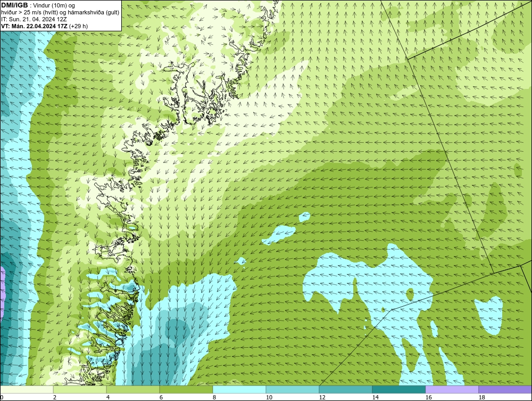The height and width of the screenshot is (401, 532).
Task: Click the '(+29 h)' forecast offset text
Action: click(78, 26)
